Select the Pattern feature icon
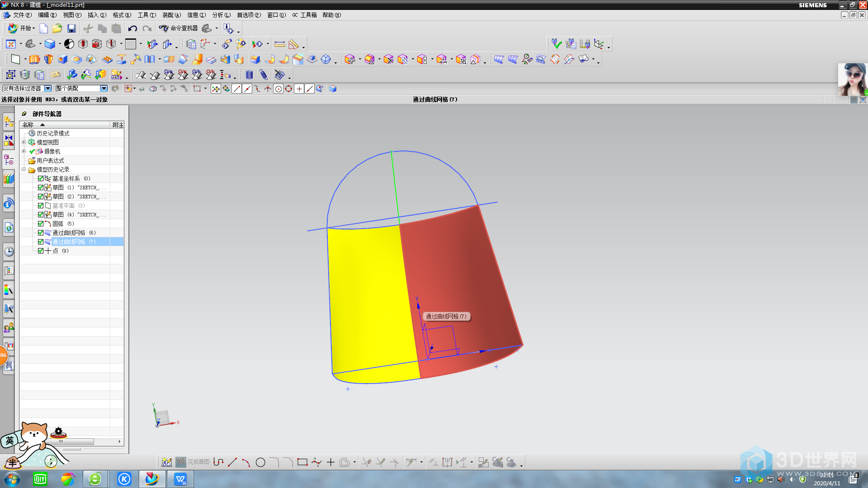The image size is (868, 488). 107,59
